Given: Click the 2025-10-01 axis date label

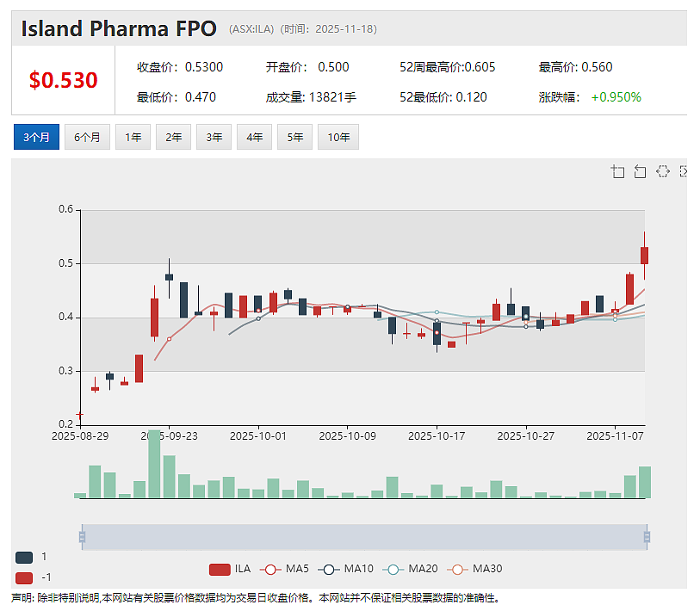Looking at the screenshot, I should (x=258, y=436).
